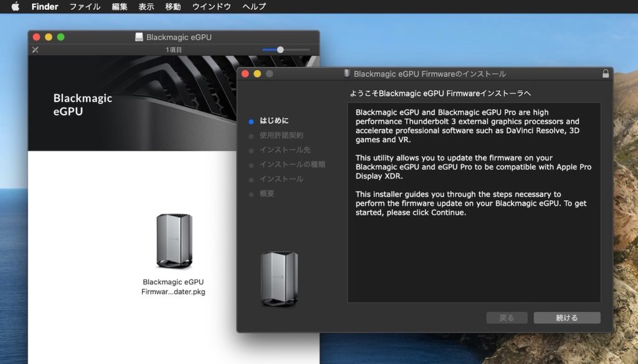Screen dimensions: 638x364
Task: Open the ヘルプ menu
Action: coord(252,7)
